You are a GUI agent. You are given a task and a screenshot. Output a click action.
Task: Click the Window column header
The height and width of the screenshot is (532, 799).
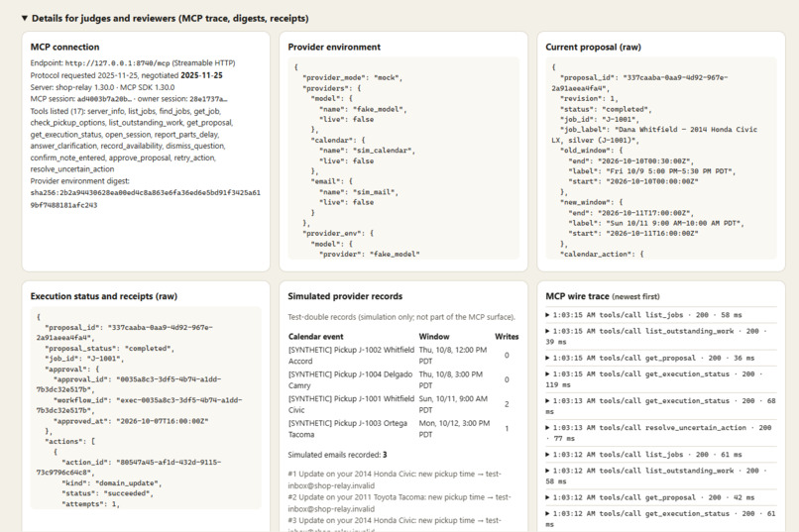(x=434, y=337)
